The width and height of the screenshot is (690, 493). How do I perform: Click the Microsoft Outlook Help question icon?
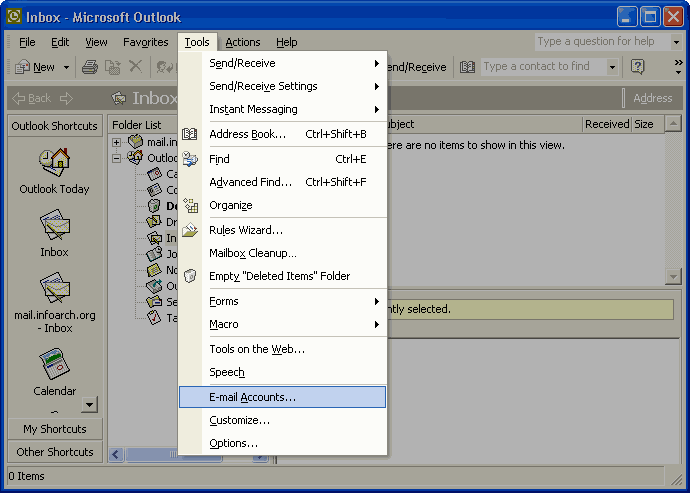(x=638, y=66)
